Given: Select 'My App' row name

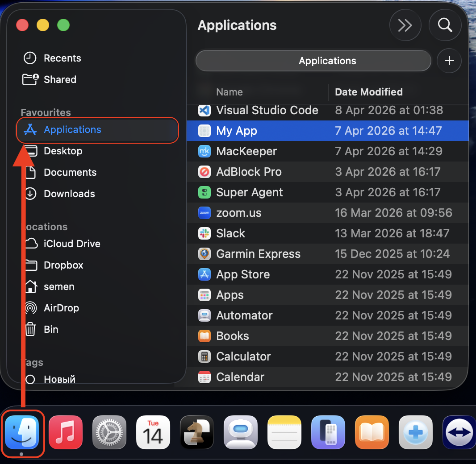Looking at the screenshot, I should (237, 131).
